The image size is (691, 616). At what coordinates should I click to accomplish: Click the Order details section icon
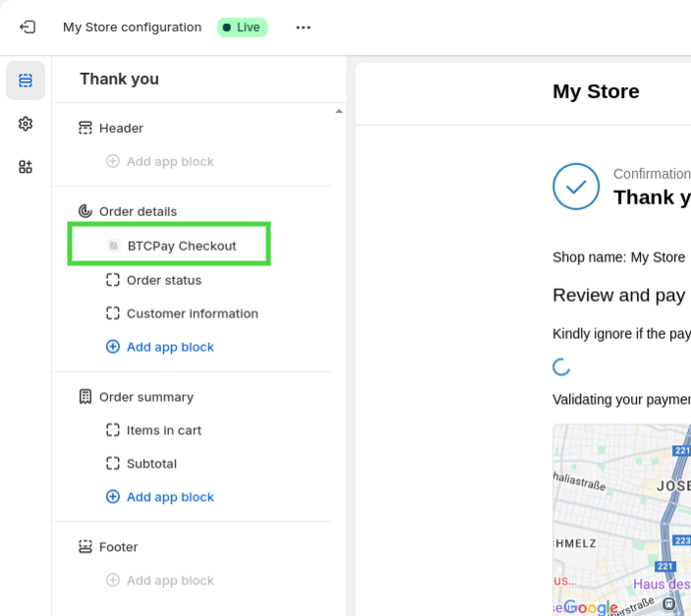86,211
